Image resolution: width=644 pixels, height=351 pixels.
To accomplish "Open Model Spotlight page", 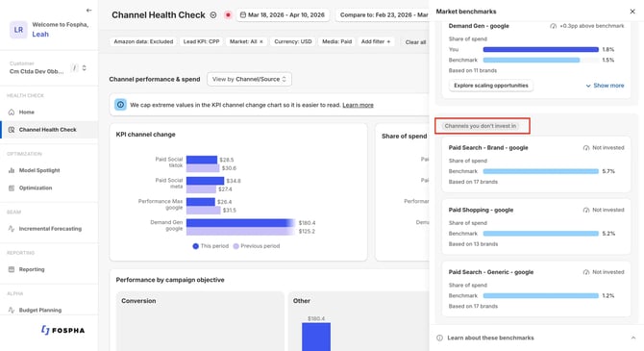I will click(39, 170).
